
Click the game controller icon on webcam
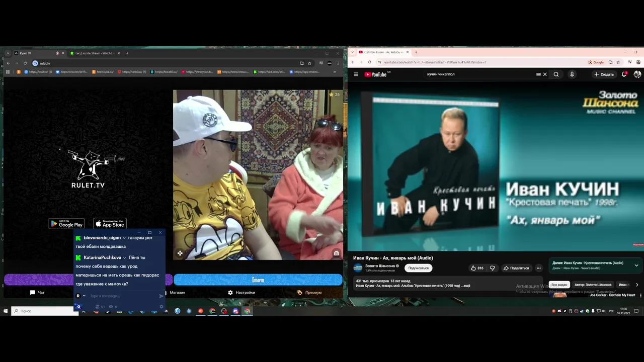(x=180, y=253)
